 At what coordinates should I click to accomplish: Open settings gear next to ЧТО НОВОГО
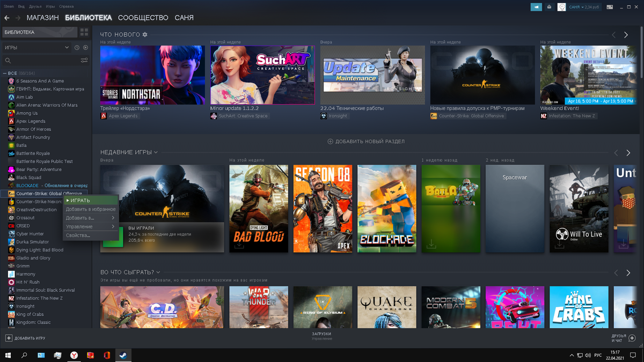[145, 35]
